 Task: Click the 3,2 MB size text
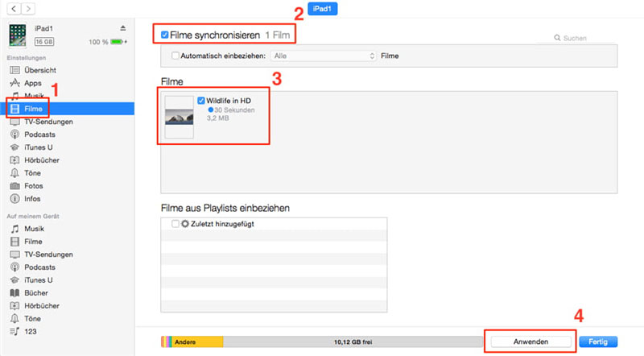coord(217,118)
